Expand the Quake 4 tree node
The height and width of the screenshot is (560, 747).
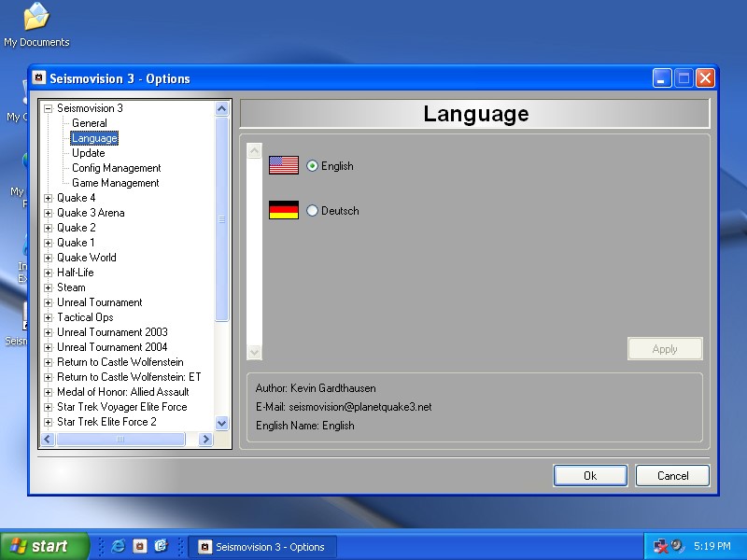(49, 198)
